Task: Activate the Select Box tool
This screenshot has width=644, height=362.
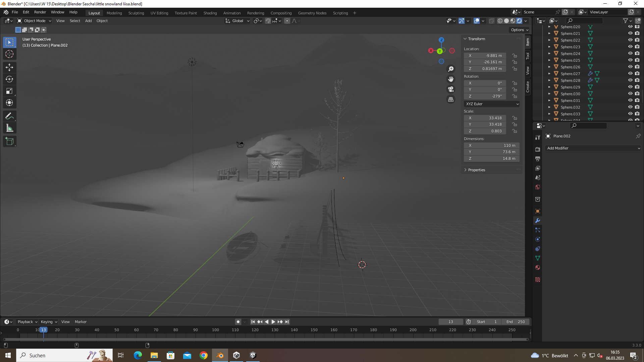Action: (9, 42)
